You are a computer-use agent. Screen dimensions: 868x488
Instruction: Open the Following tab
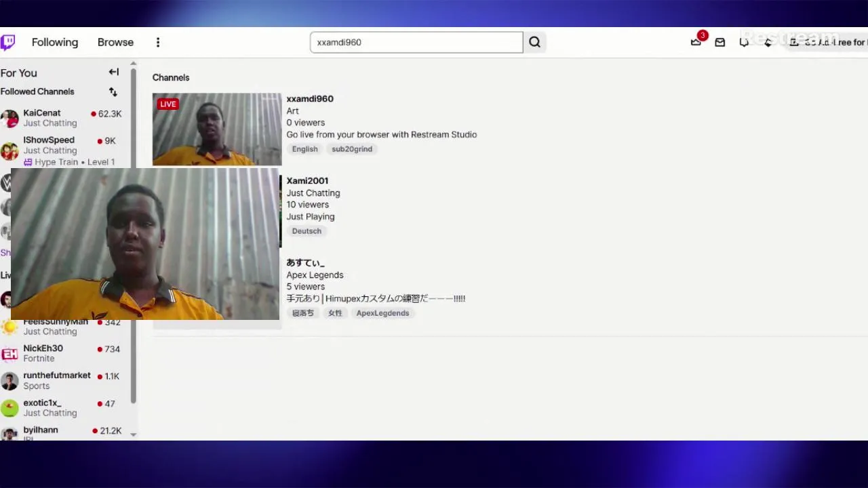tap(55, 42)
